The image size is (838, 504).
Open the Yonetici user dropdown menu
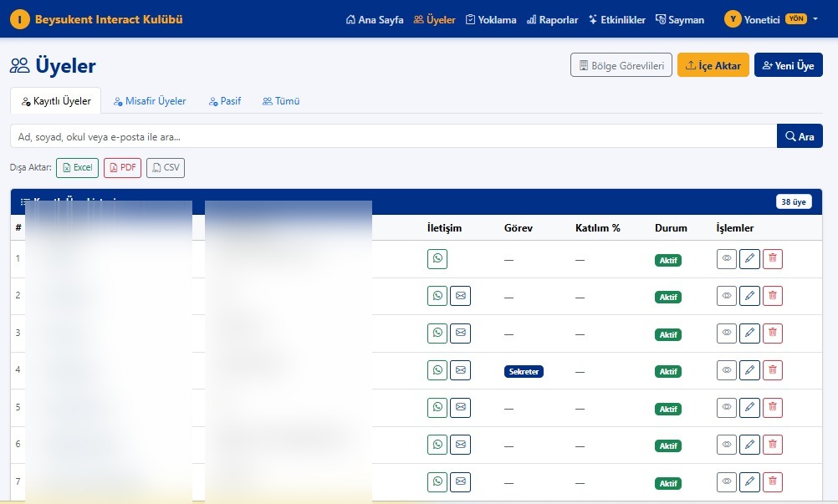pyautogui.click(x=771, y=19)
